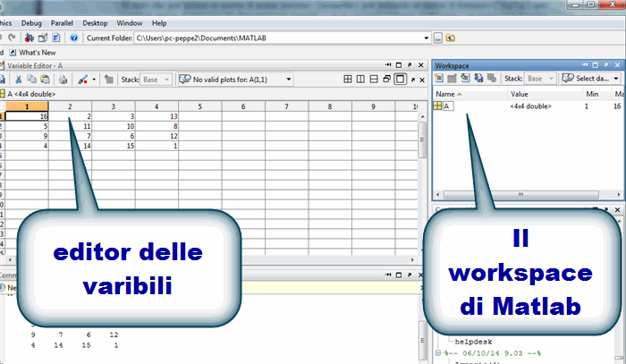Cut selection in Variable Editor toolbar

(x=19, y=80)
